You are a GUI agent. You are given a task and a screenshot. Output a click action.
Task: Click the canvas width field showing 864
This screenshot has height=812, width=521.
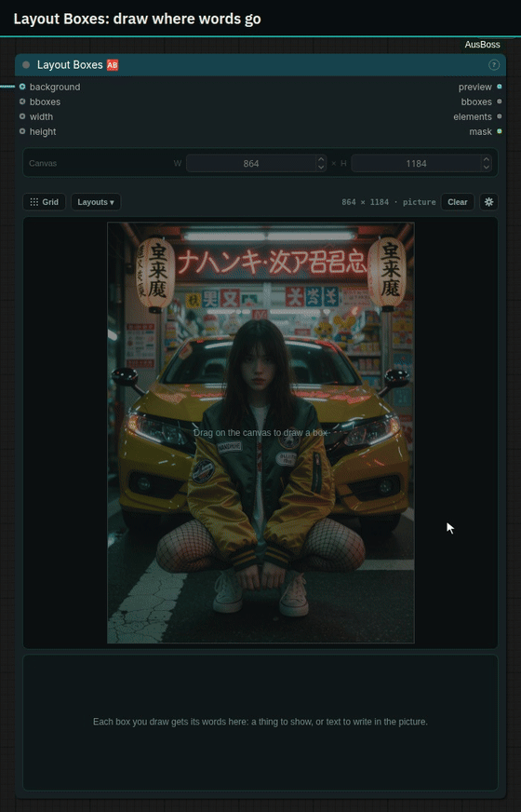pos(251,164)
